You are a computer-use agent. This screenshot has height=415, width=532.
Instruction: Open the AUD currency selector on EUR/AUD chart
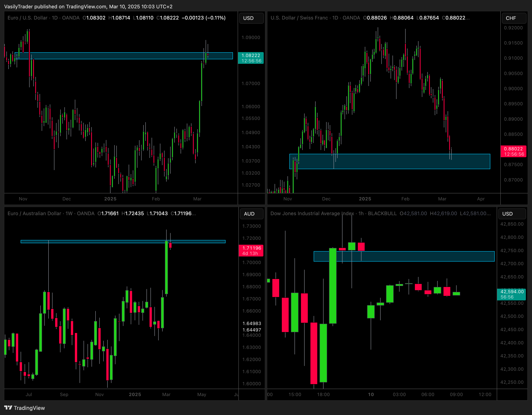(252, 214)
